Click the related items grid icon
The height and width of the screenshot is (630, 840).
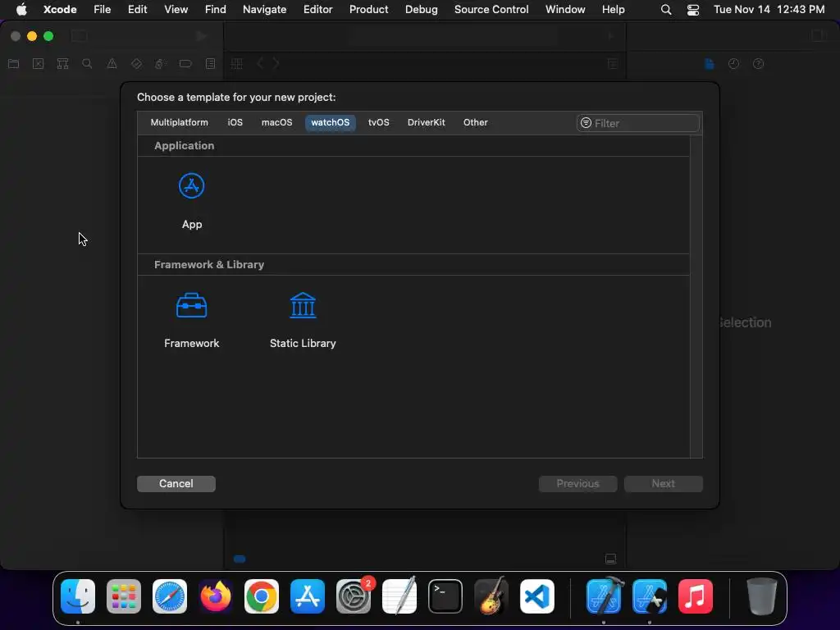[237, 64]
